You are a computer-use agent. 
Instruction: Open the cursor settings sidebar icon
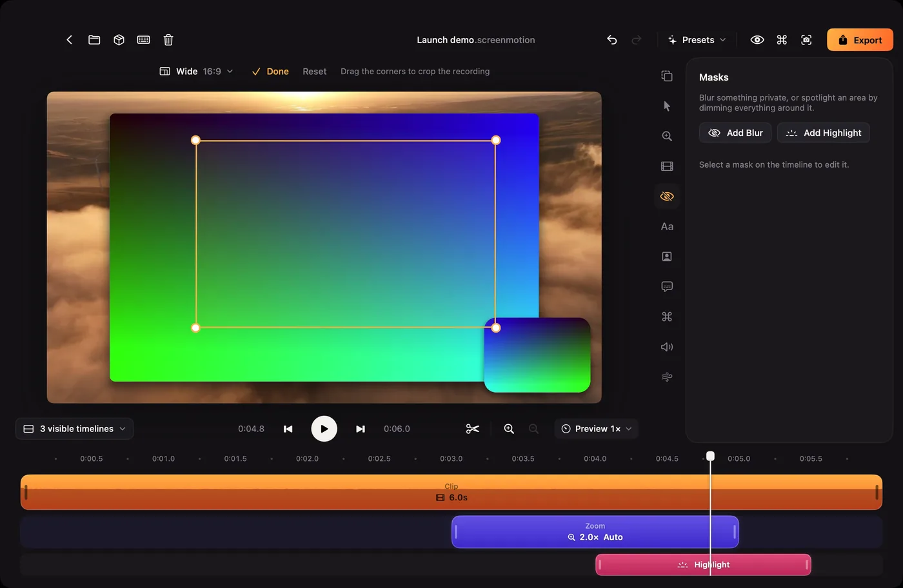[x=667, y=106]
